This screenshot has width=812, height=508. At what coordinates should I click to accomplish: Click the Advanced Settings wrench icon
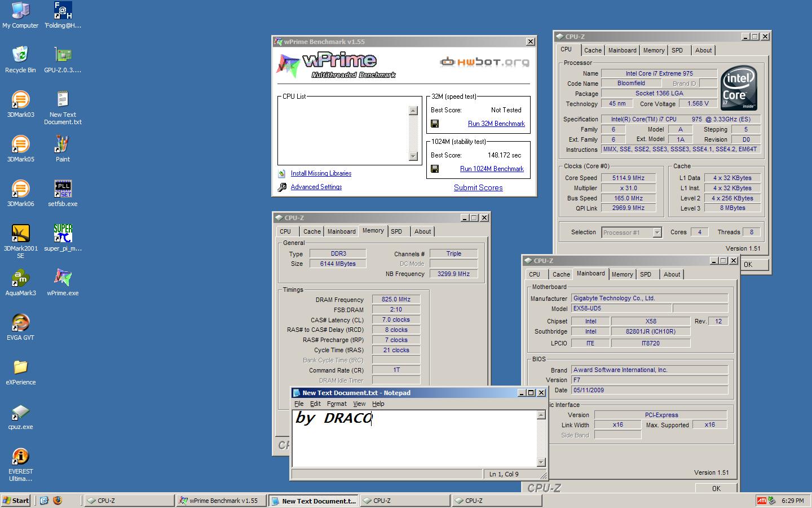pos(282,187)
